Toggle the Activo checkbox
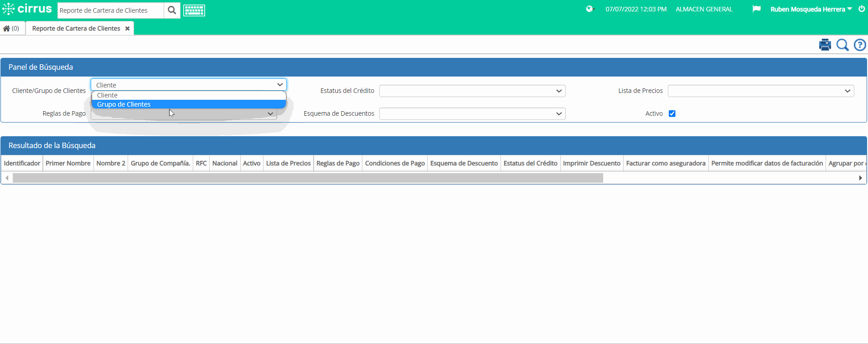This screenshot has height=344, width=868. tap(672, 113)
